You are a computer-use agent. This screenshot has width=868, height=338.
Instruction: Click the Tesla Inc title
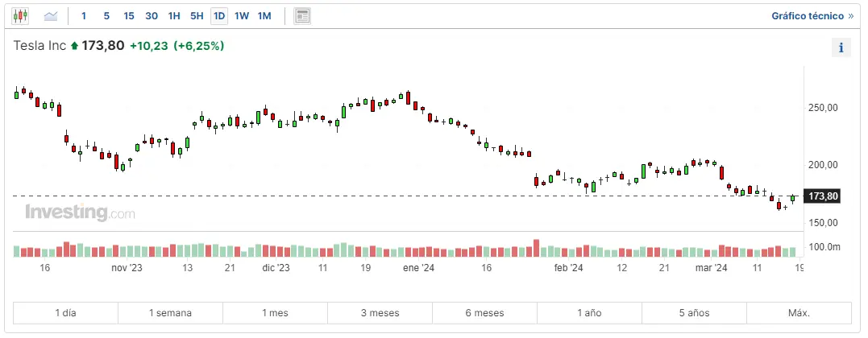[39, 46]
